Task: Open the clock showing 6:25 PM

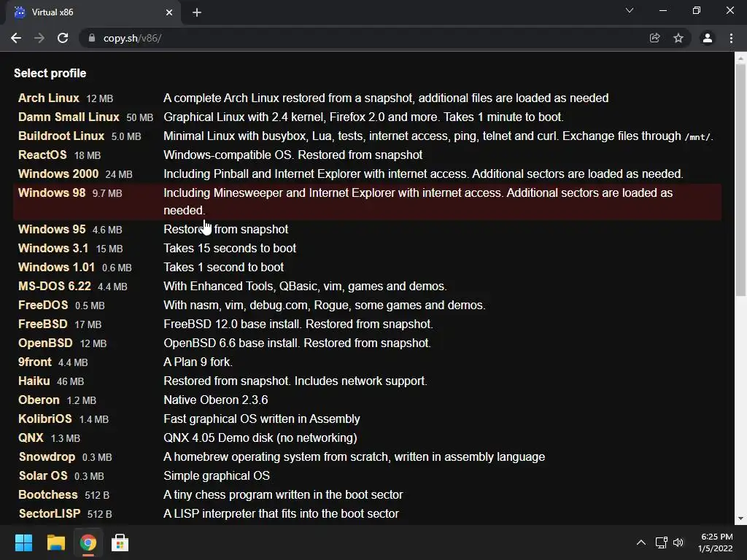Action: pos(716,542)
